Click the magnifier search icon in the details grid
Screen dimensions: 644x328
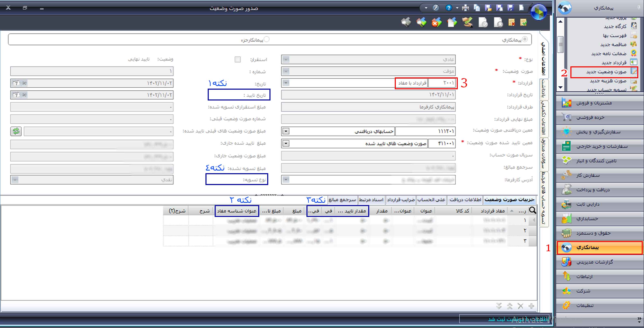(x=533, y=210)
